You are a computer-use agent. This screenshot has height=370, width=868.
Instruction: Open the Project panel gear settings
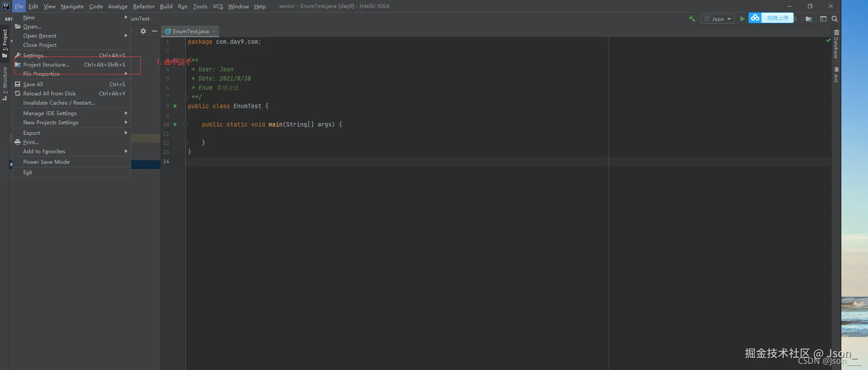click(143, 31)
